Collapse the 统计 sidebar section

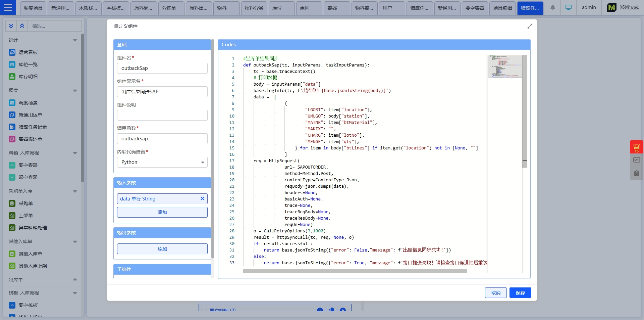(75, 40)
